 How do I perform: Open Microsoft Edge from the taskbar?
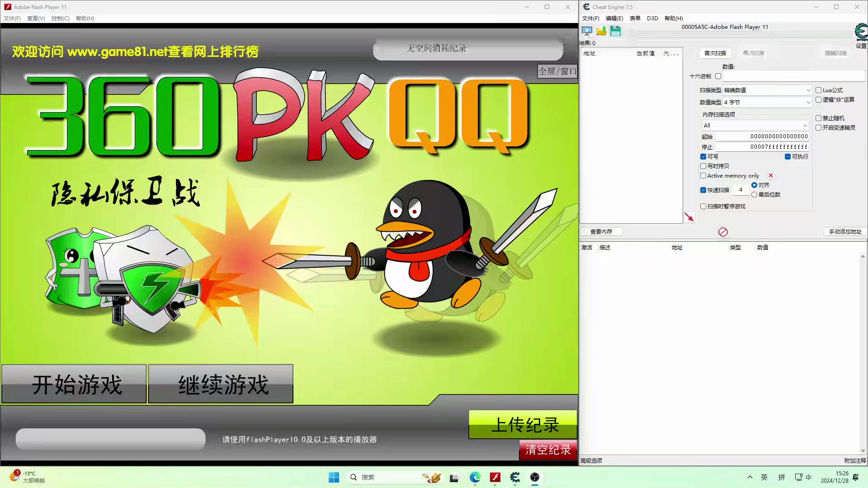[475, 477]
